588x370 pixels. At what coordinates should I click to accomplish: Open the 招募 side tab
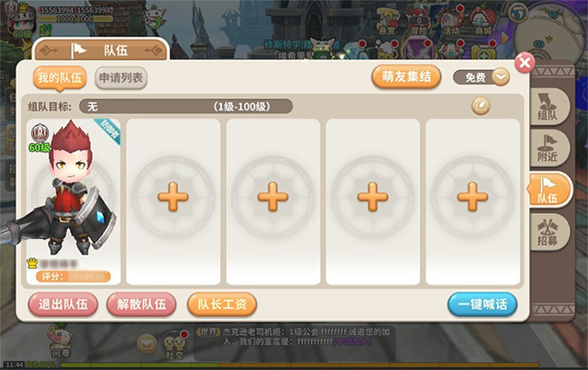[x=548, y=232]
